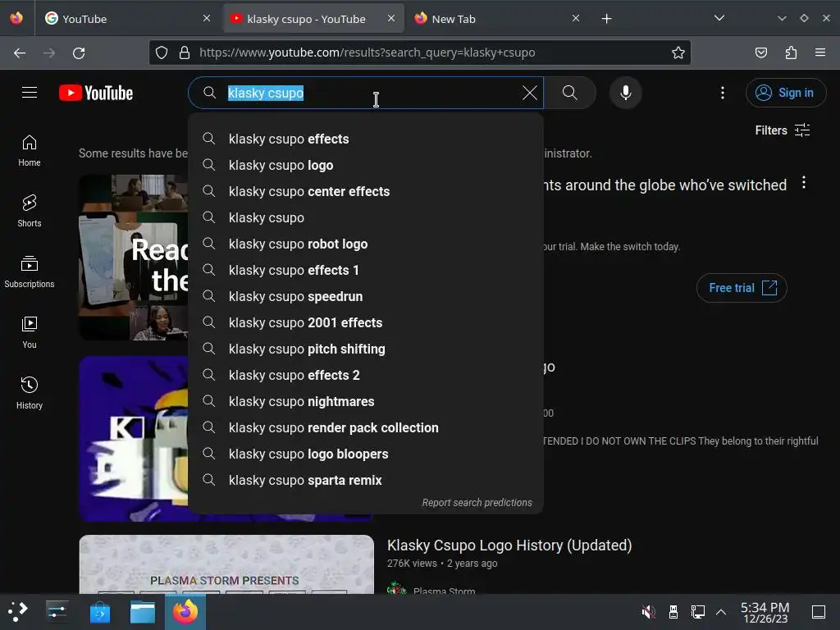Open the System Settings taskbar icon
This screenshot has width=840, height=630.
(57, 612)
